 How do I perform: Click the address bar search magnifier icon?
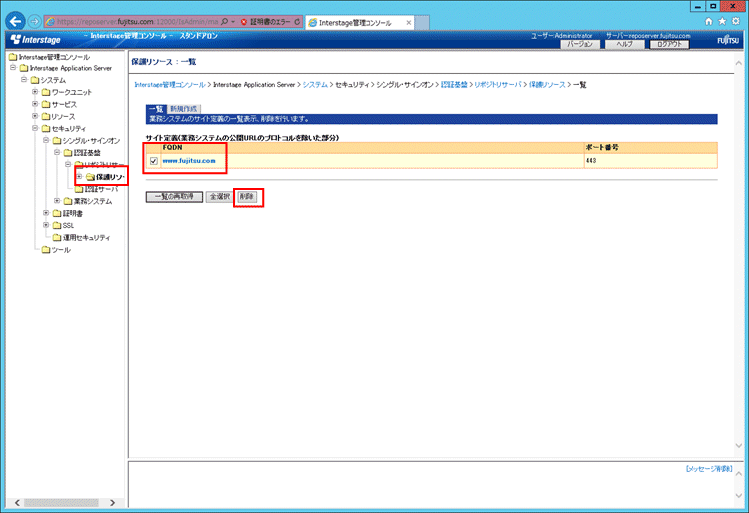click(x=225, y=22)
